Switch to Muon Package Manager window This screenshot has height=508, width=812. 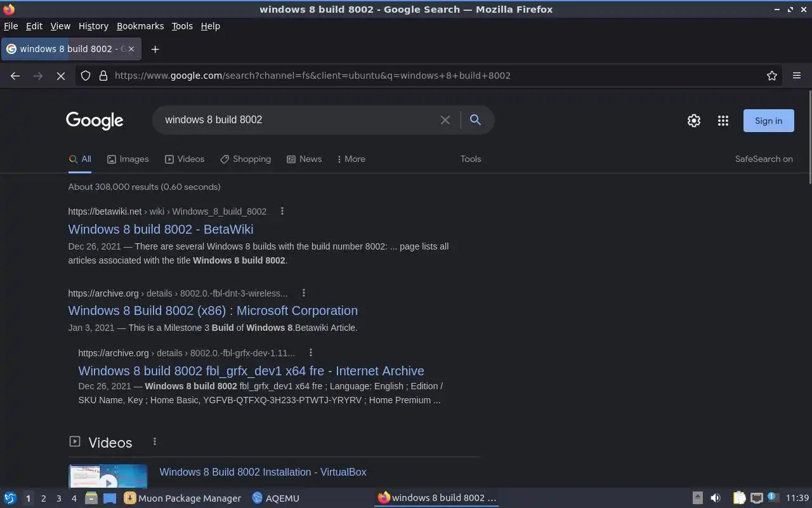click(183, 498)
